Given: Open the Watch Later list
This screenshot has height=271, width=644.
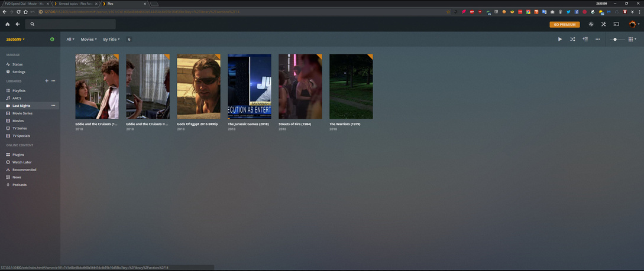Looking at the screenshot, I should click(30, 162).
